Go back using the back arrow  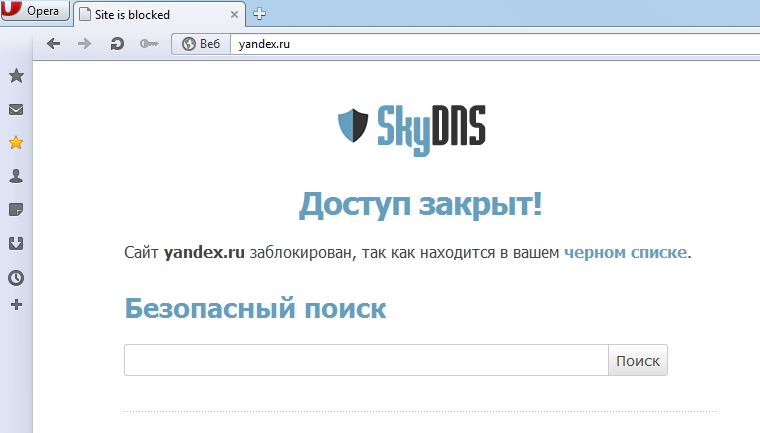[53, 44]
